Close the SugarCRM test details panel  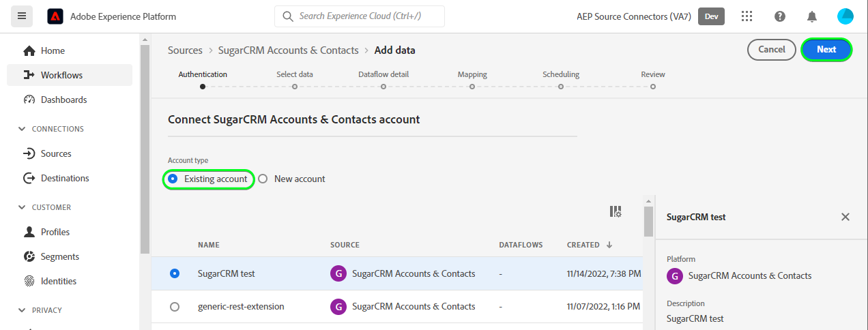[x=845, y=217]
